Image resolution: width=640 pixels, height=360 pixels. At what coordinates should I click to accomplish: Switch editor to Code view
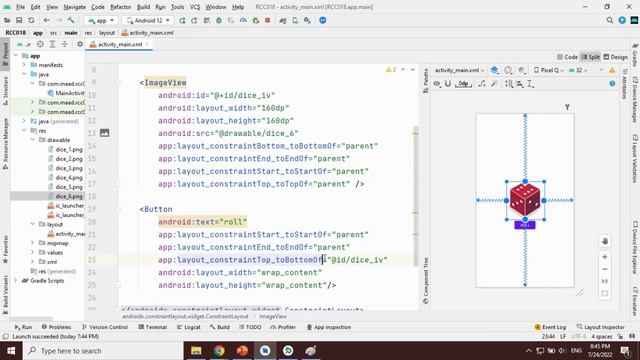point(567,57)
